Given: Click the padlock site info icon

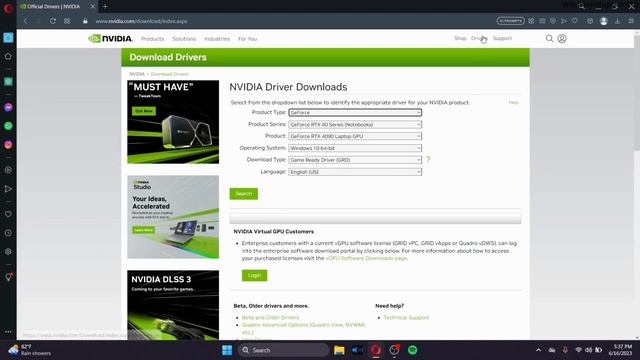Looking at the screenshot, I should click(85, 21).
